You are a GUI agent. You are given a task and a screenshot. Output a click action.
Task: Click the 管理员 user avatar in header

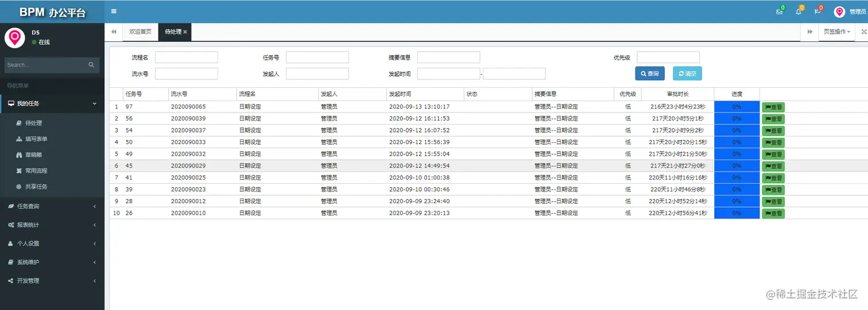click(x=839, y=12)
